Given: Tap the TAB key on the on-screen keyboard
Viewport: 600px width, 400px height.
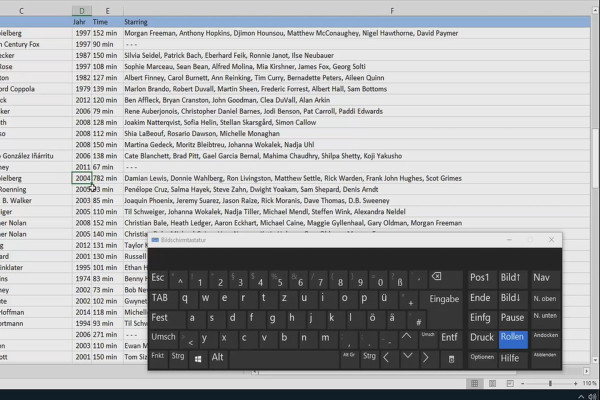Looking at the screenshot, I should [x=163, y=299].
